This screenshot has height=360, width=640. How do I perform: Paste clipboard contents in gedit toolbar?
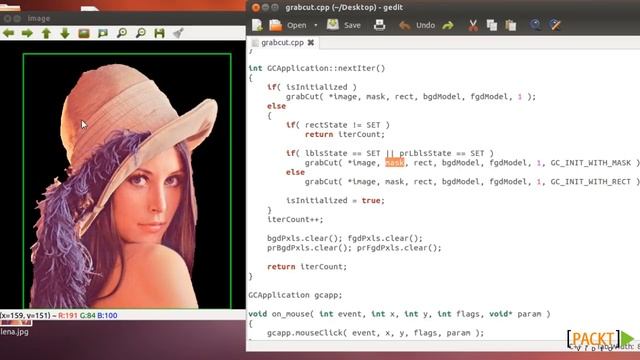(511, 25)
